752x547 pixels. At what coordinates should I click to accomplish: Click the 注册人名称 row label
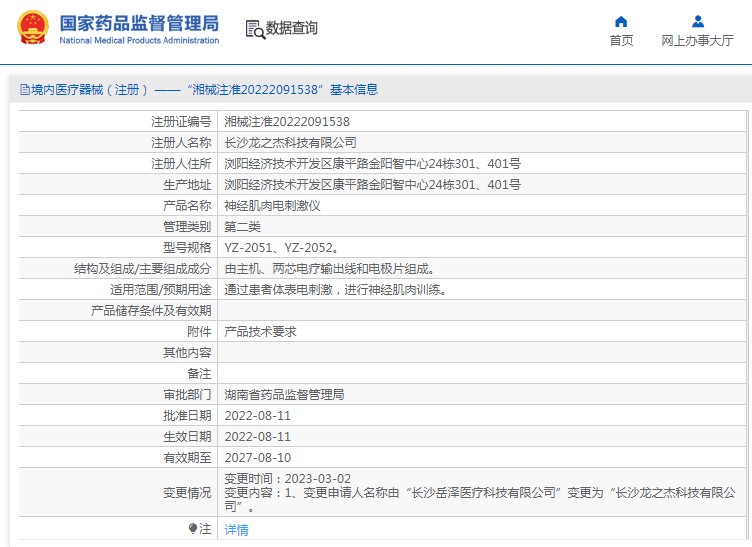click(x=181, y=143)
